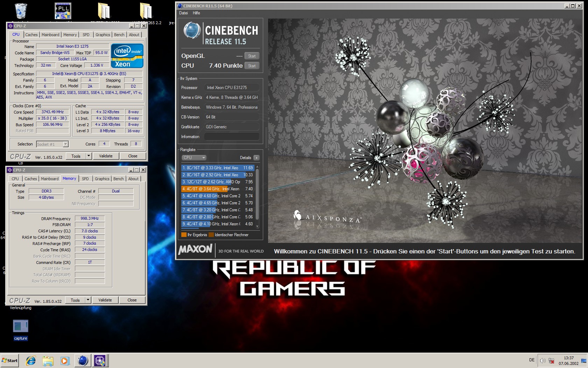
Task: Click the Intel Xeon logo in CPU-Z
Action: (x=127, y=56)
